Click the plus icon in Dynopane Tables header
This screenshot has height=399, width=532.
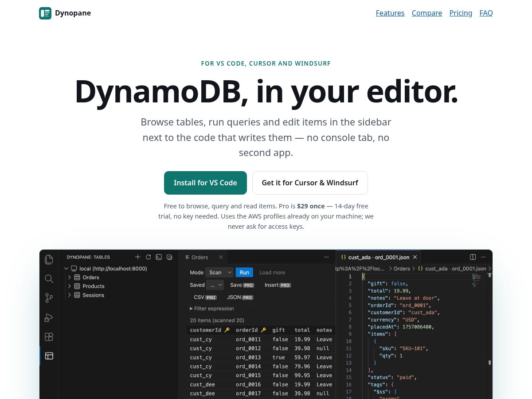coord(138,257)
